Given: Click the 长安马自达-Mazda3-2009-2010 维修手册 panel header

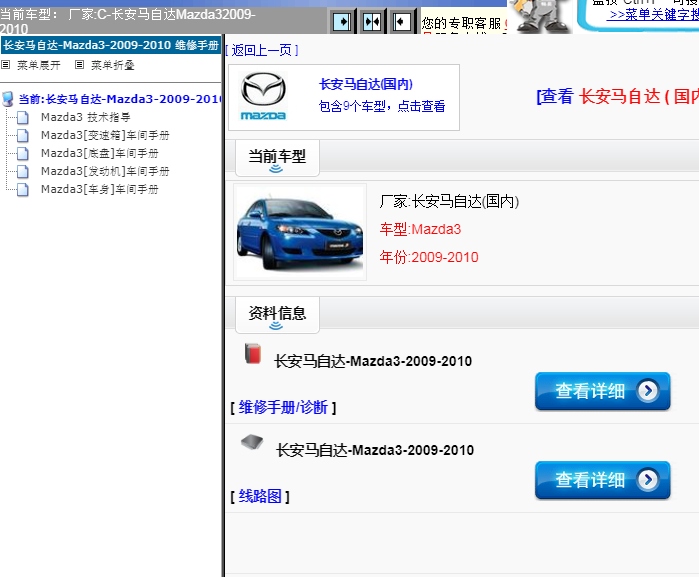Looking at the screenshot, I should [111, 45].
